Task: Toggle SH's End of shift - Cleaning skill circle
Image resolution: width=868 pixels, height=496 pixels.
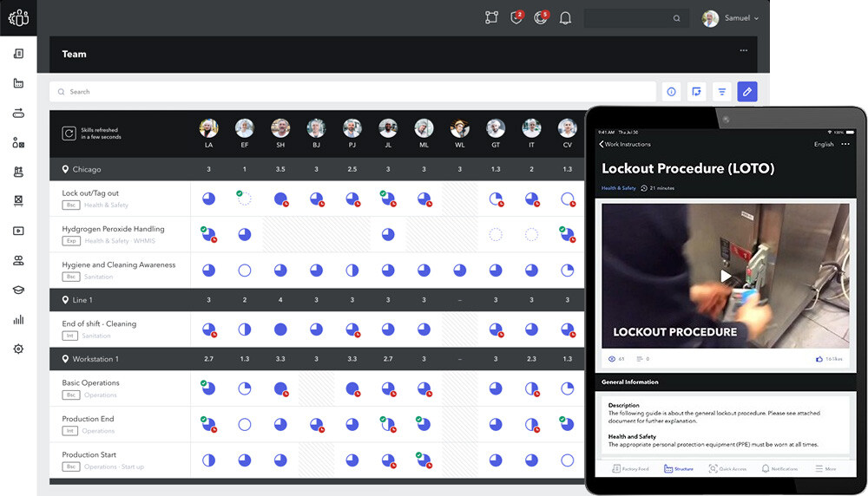Action: pyautogui.click(x=280, y=330)
